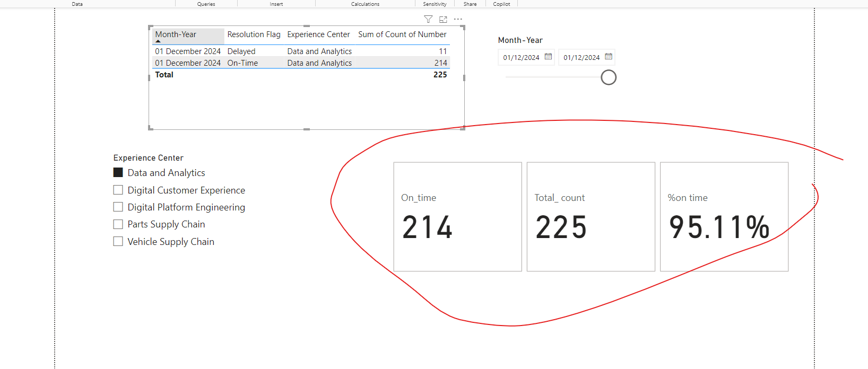Open end date calendar picker icon
868x369 pixels.
point(609,57)
